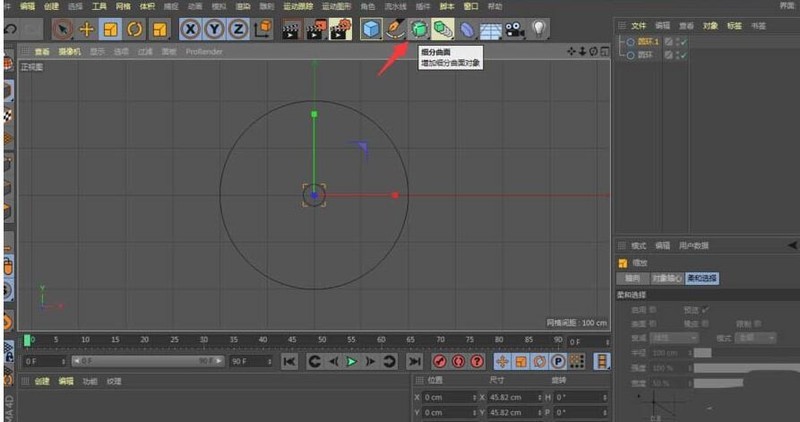Select the Spline Pen tool icon
The width and height of the screenshot is (800, 422).
coord(395,29)
